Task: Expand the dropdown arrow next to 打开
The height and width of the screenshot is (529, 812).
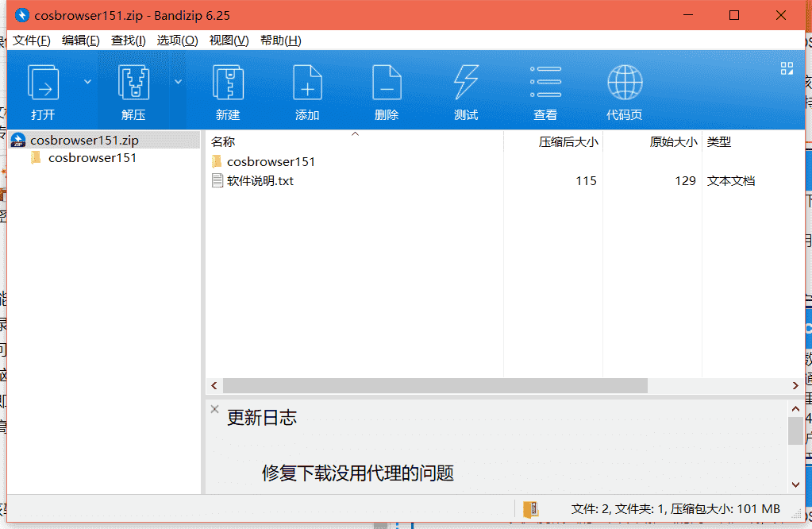Action: pos(87,82)
